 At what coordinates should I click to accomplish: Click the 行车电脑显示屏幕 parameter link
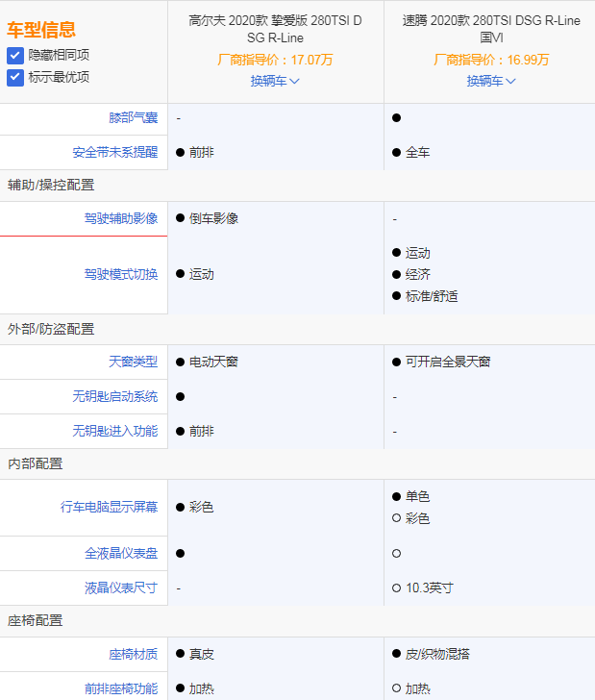(109, 507)
